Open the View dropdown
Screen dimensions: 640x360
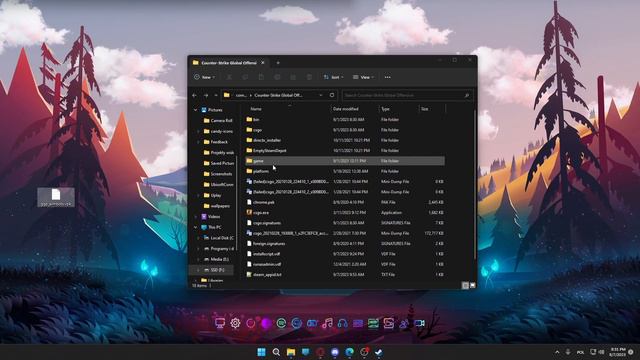[363, 77]
